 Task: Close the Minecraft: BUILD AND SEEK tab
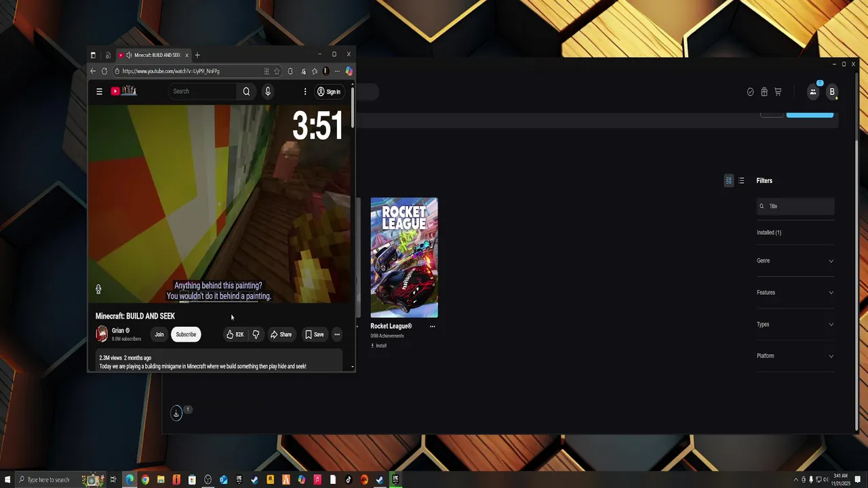[x=186, y=56]
